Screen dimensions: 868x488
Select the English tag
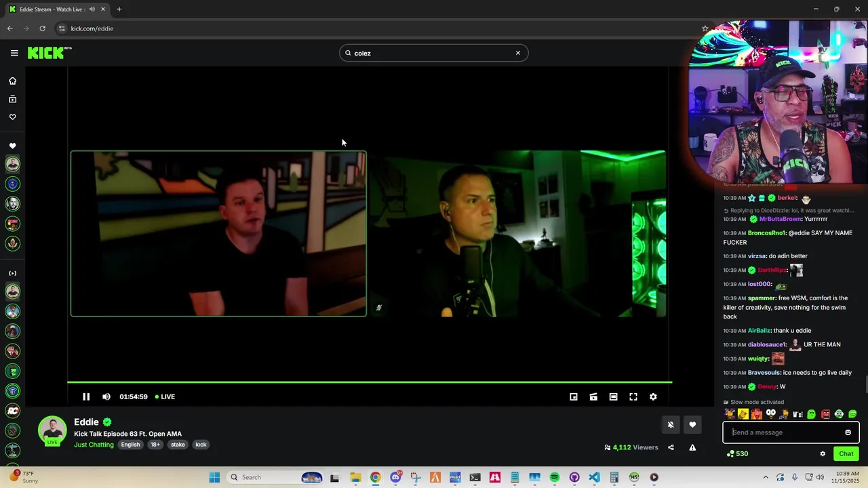pos(130,445)
